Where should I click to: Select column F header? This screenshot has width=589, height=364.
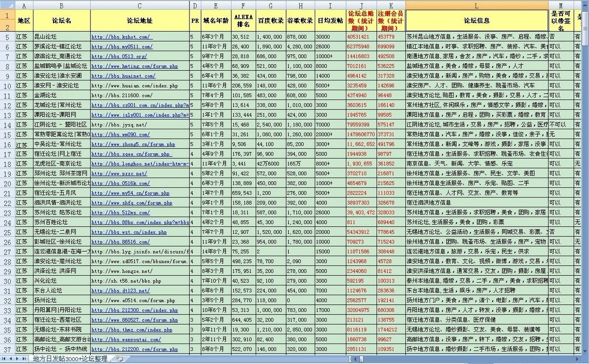click(243, 5)
